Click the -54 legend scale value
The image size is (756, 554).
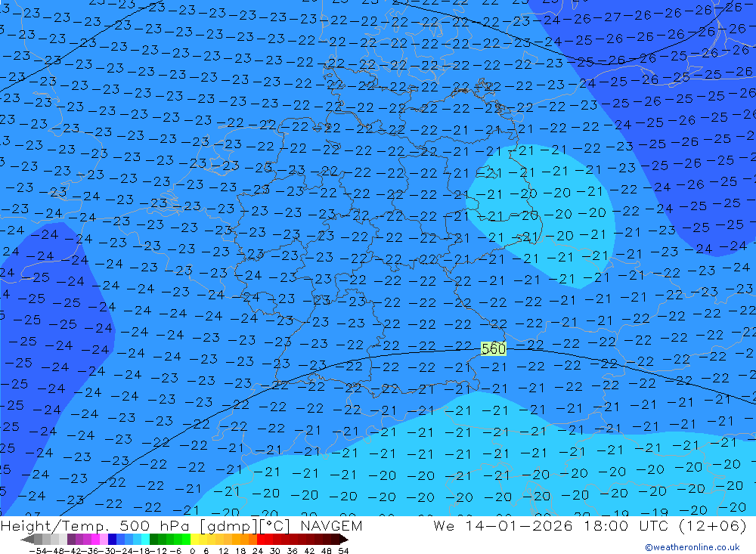pyautogui.click(x=36, y=551)
